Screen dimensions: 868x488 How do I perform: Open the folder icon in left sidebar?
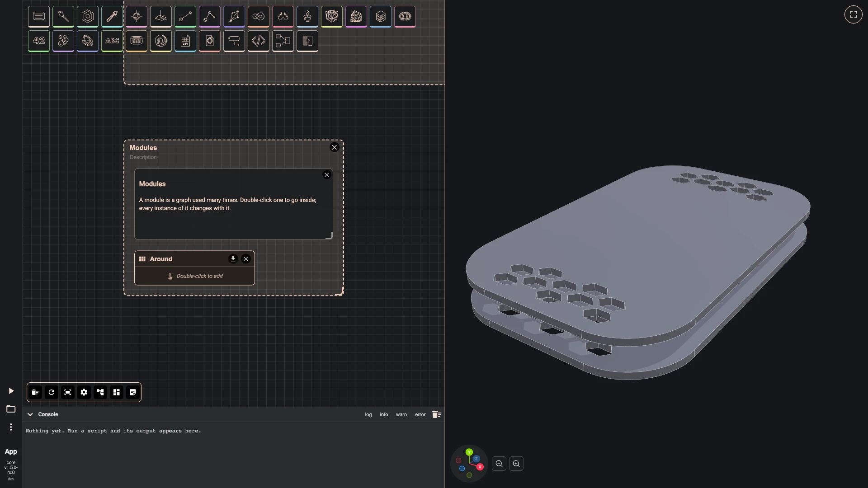pos(11,409)
